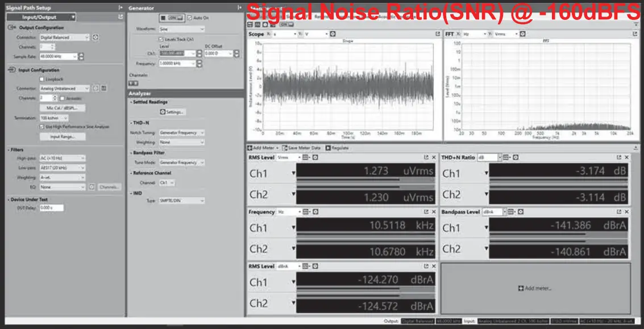Open Input/Output section dropdown

point(41,17)
